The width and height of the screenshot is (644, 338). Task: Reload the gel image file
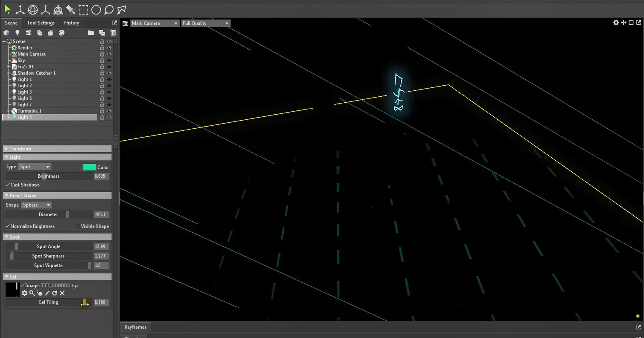coord(55,293)
